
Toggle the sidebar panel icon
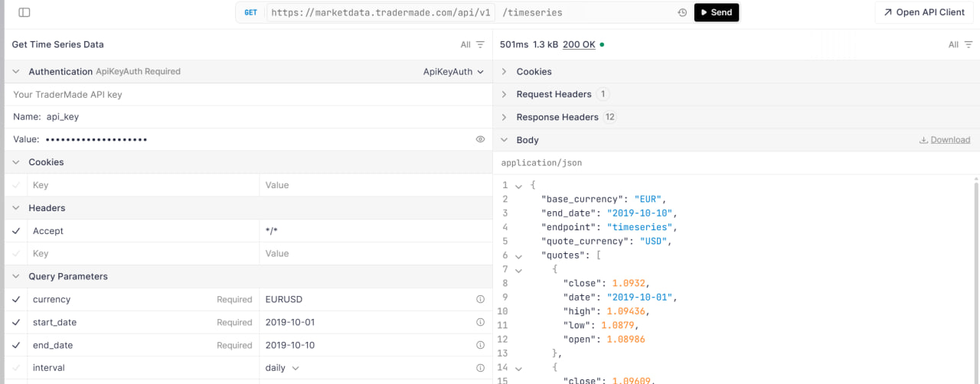click(x=24, y=12)
